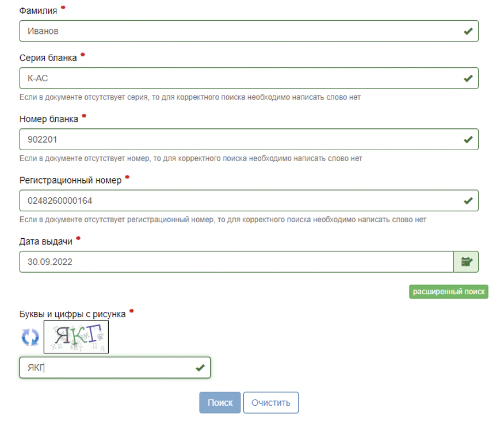Click the green checkmark in Фамилия field
504x427 pixels.
coord(468,31)
